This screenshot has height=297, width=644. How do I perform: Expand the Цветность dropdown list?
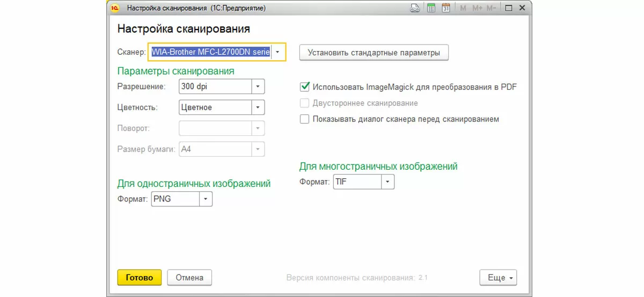click(258, 107)
